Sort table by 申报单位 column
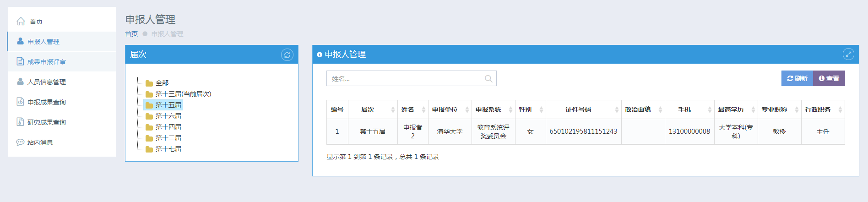The width and height of the screenshot is (868, 202). pos(450,109)
